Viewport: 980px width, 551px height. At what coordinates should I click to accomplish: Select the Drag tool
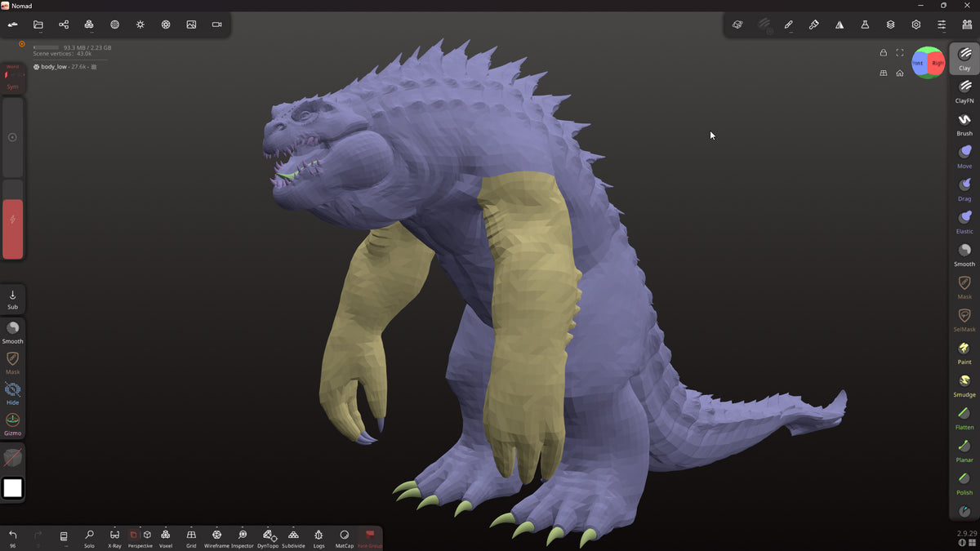pyautogui.click(x=964, y=189)
